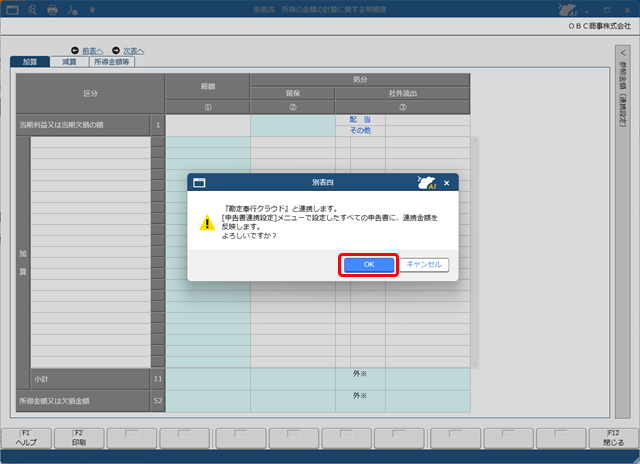Screen dimensions: 640x464
Task: Go to next table via 次表へ link
Action: pos(133,51)
